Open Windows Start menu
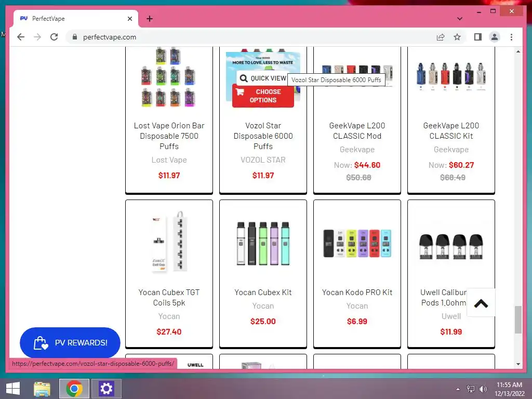Image resolution: width=532 pixels, height=399 pixels. [x=13, y=389]
